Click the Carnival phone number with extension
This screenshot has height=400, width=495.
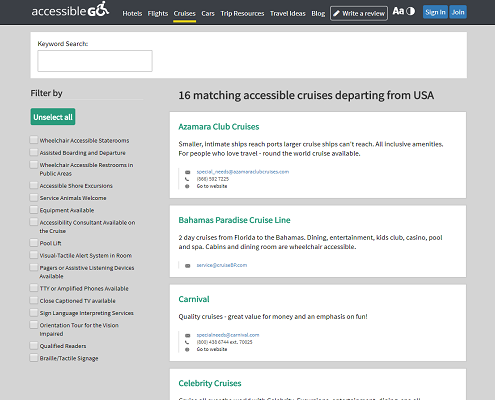pyautogui.click(x=224, y=342)
